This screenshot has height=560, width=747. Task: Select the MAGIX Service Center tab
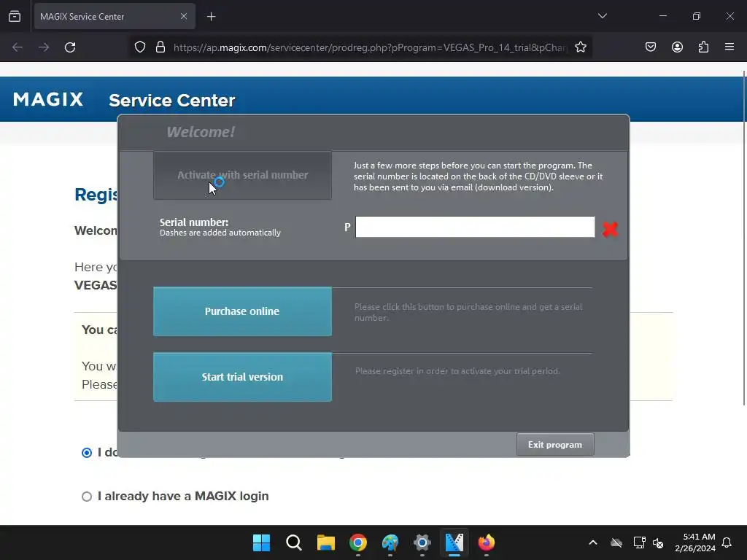115,16
